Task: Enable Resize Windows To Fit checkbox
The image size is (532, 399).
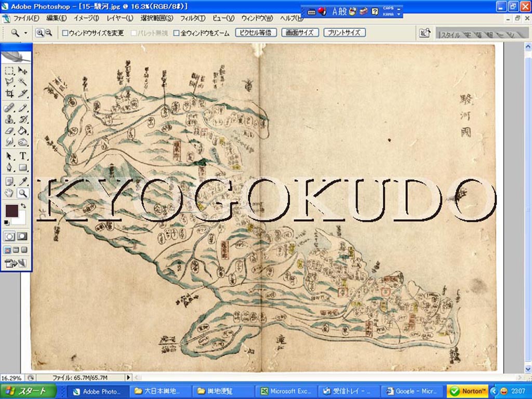Action: 65,33
